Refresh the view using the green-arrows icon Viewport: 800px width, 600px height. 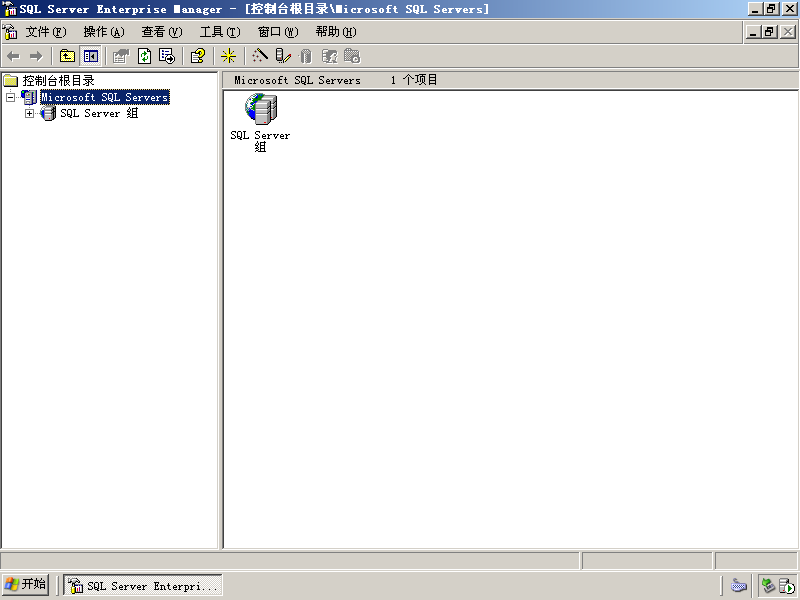pyautogui.click(x=145, y=56)
